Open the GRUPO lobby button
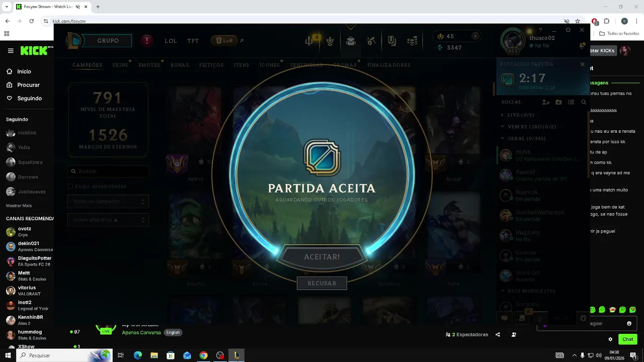The width and height of the screenshot is (644, 362). (108, 41)
